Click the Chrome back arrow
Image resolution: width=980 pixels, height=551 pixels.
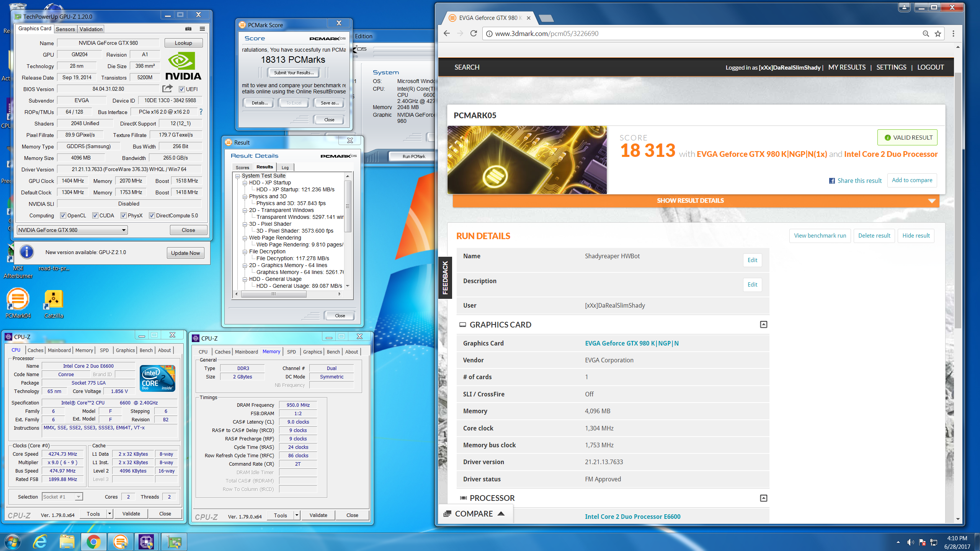pyautogui.click(x=446, y=34)
